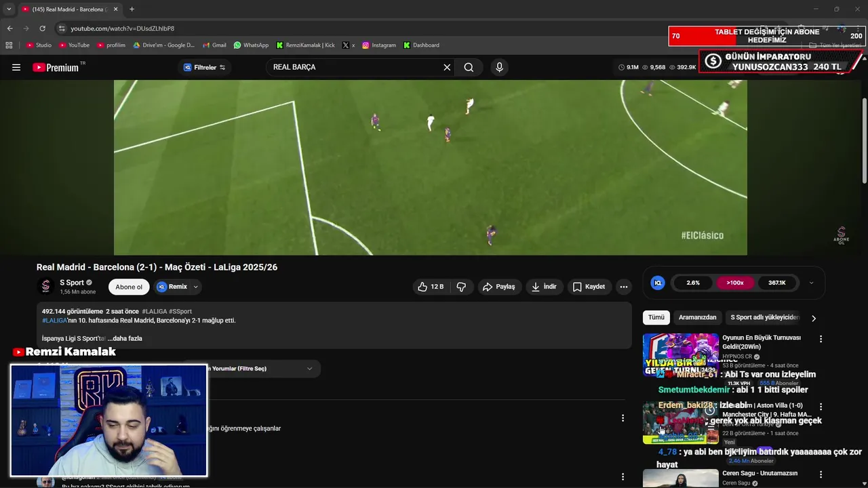Viewport: 868px width, 488px height.
Task: Open Aston Villa Manchester City video thumbnail
Action: click(681, 422)
